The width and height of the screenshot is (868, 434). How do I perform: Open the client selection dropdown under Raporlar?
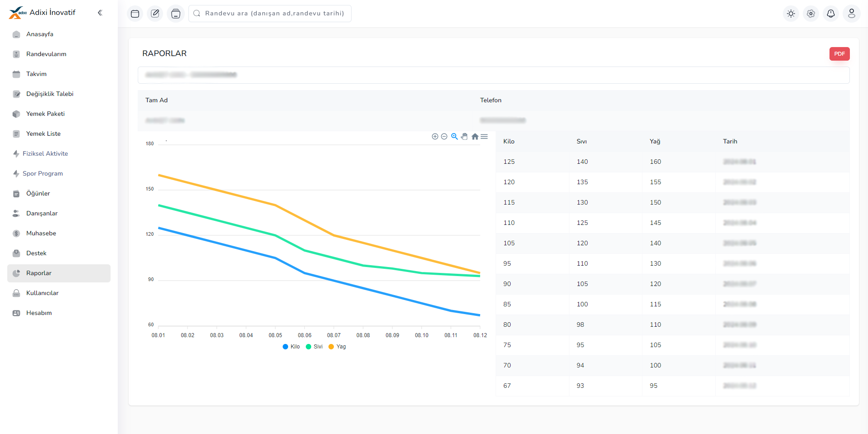[x=493, y=75]
